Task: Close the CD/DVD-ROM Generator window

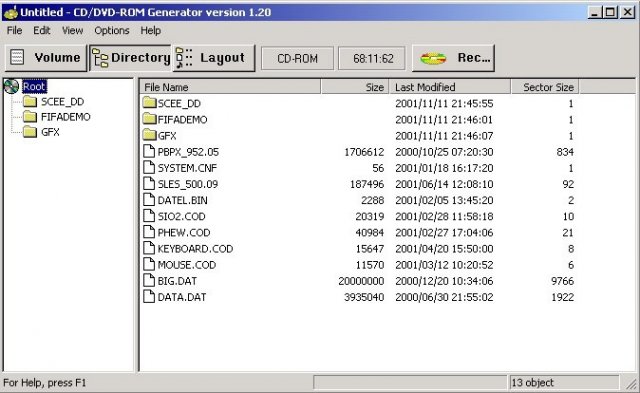Action: [x=627, y=12]
